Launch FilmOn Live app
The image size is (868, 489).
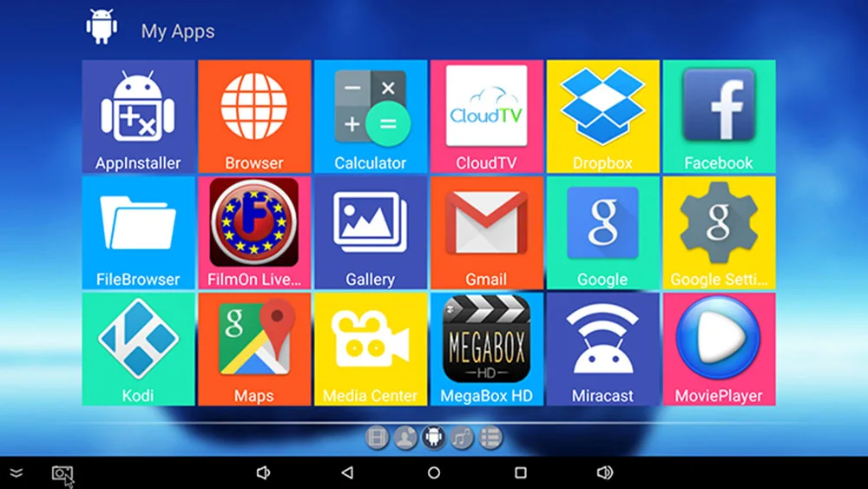(x=254, y=233)
